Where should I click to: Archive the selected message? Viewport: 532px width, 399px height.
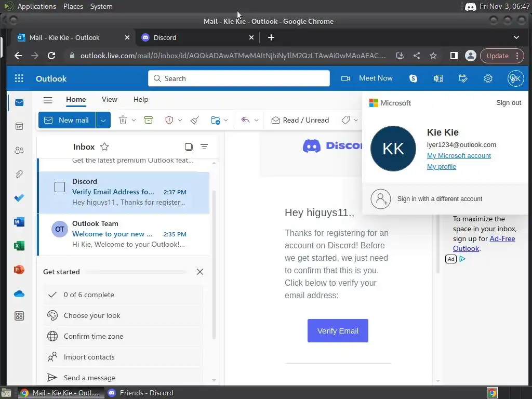(148, 120)
